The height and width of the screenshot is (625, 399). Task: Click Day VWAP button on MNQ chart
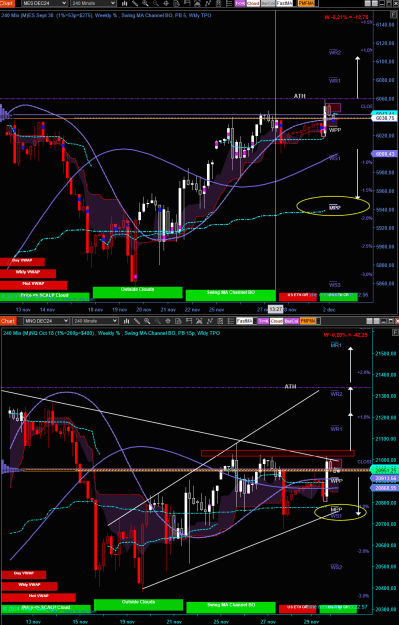(x=24, y=574)
